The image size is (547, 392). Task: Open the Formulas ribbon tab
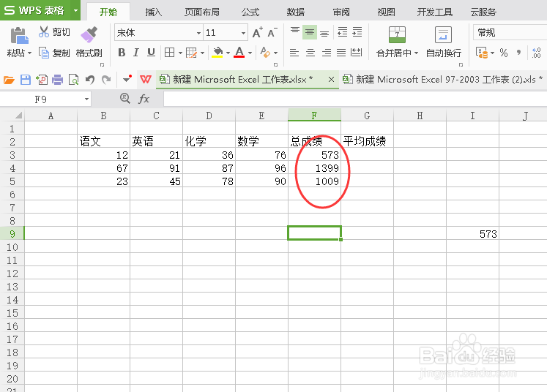click(x=250, y=12)
